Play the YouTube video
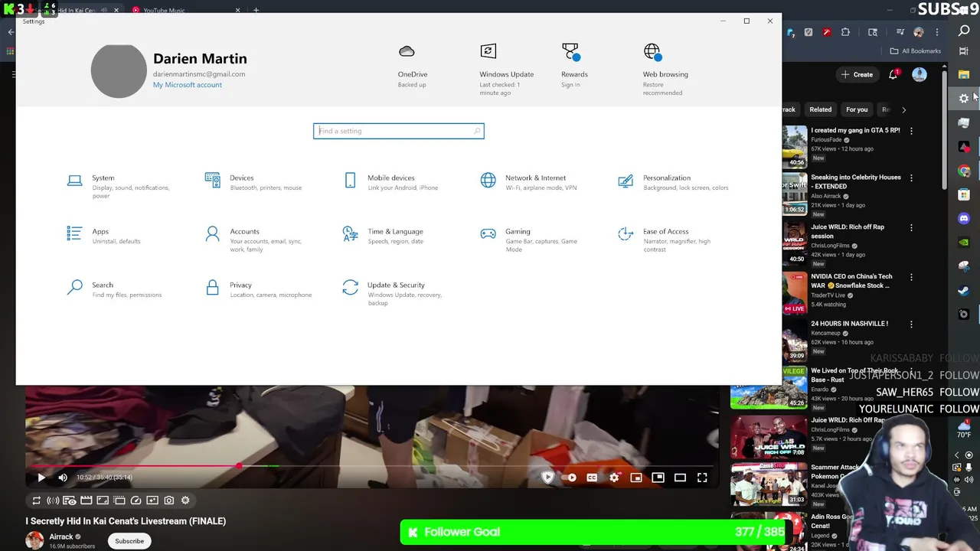This screenshot has height=551, width=980. click(x=41, y=478)
